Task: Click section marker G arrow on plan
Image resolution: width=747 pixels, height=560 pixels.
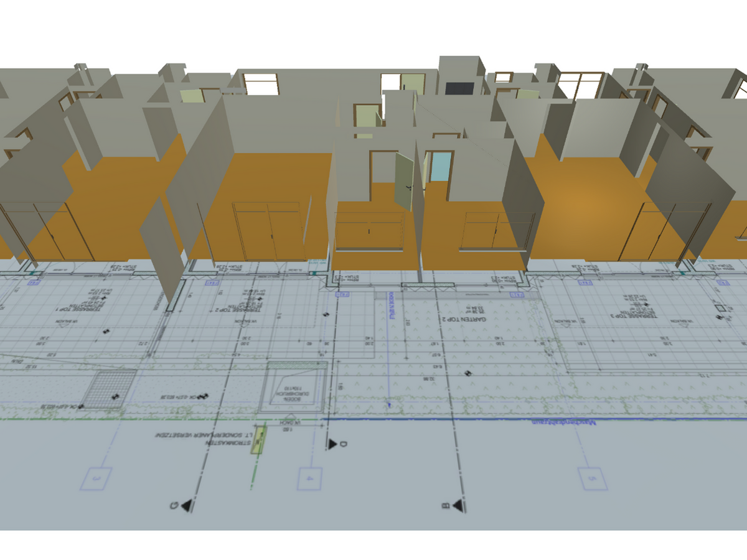Action: (x=185, y=506)
